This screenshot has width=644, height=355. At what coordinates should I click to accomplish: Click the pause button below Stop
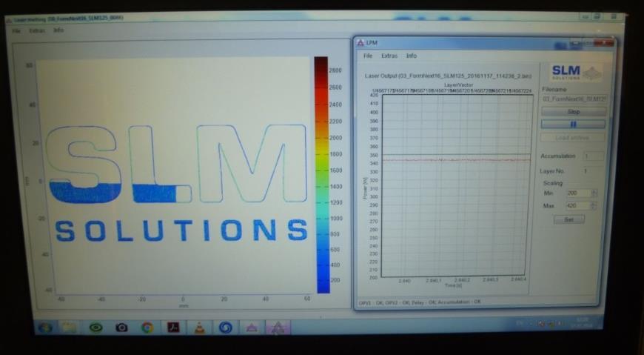(573, 125)
